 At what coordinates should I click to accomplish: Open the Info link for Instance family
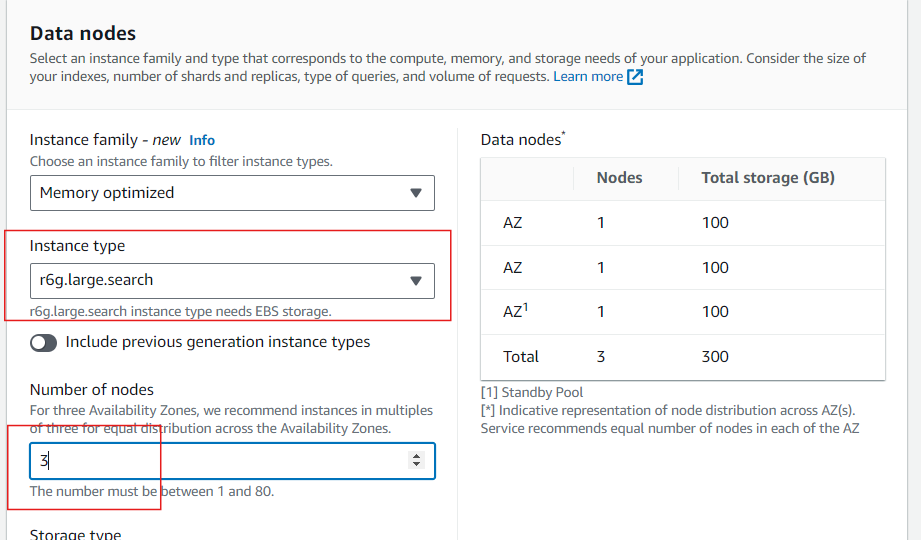202,141
